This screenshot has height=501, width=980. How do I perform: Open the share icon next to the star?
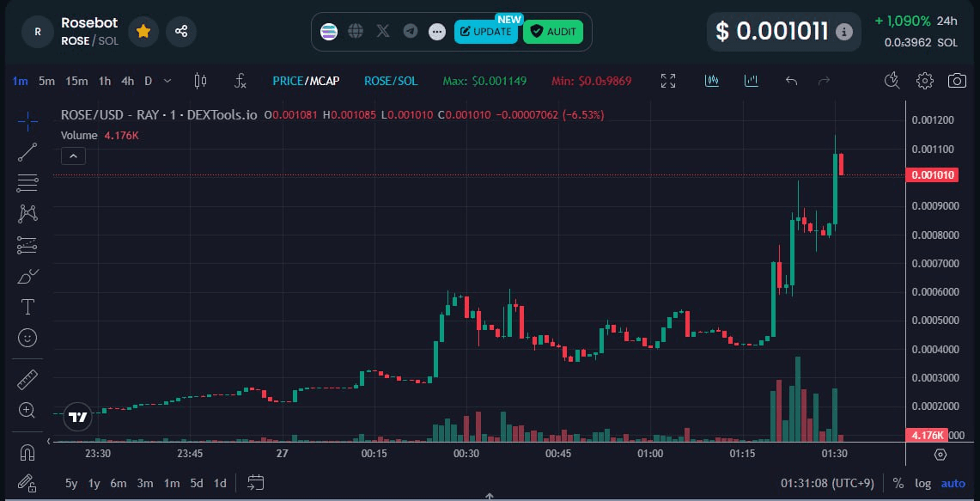click(x=181, y=31)
